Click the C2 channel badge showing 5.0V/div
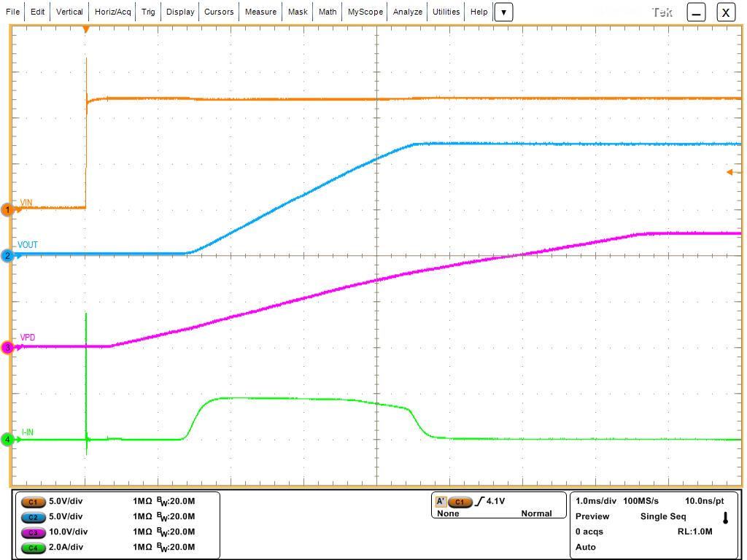The height and width of the screenshot is (560, 747). pyautogui.click(x=34, y=518)
